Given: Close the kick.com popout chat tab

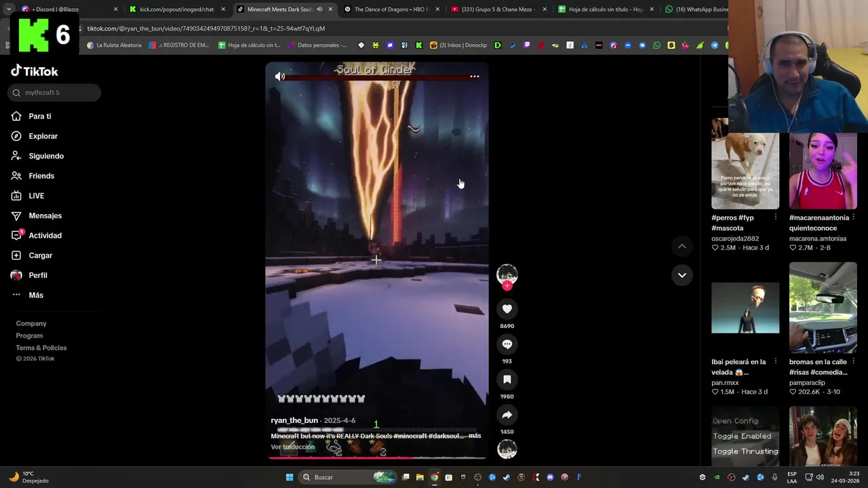Looking at the screenshot, I should coord(223,9).
